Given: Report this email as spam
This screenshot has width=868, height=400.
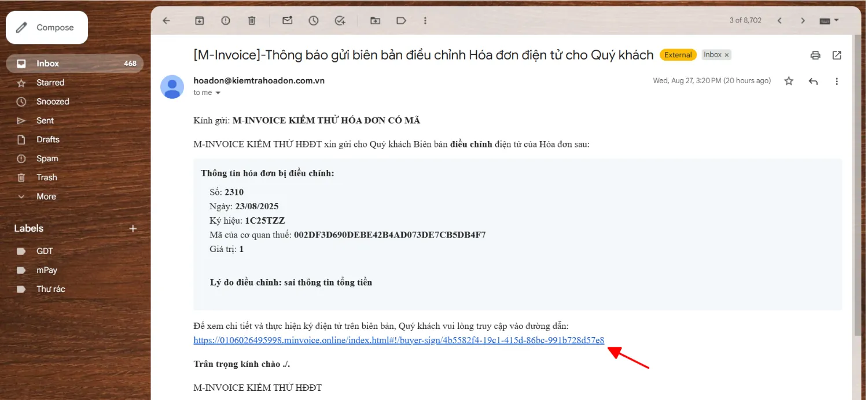Looking at the screenshot, I should click(226, 20).
